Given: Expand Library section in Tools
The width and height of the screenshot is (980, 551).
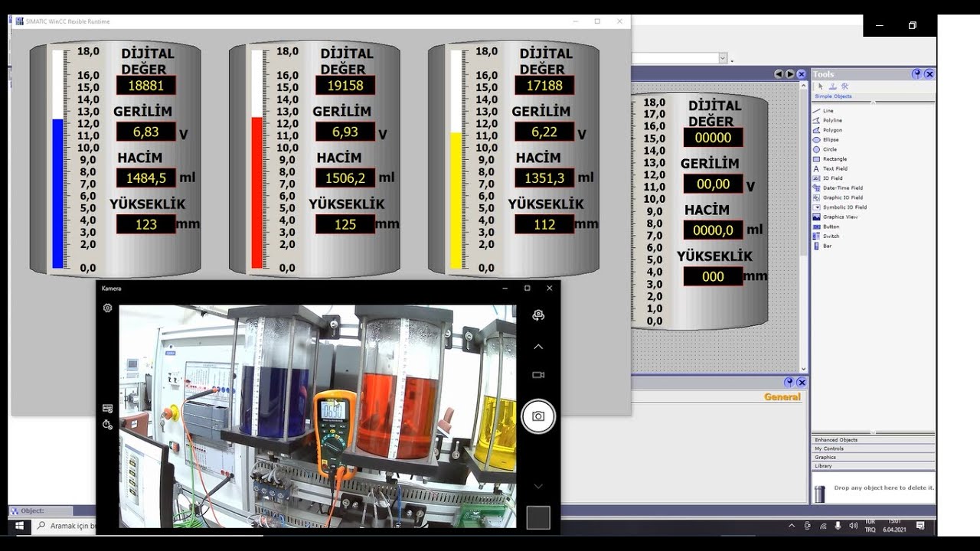Looking at the screenshot, I should click(x=873, y=465).
